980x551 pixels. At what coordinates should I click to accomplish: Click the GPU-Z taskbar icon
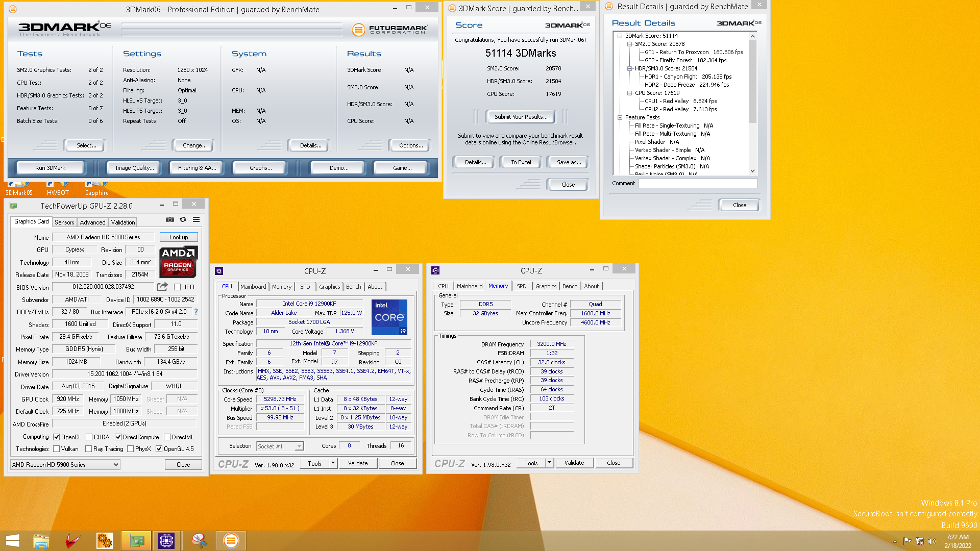[x=136, y=541]
